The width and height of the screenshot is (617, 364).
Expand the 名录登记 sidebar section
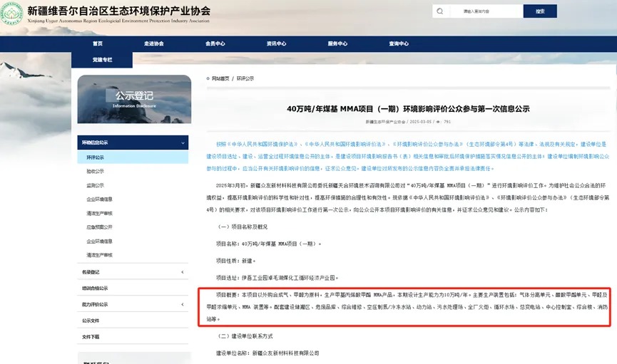(x=133, y=272)
